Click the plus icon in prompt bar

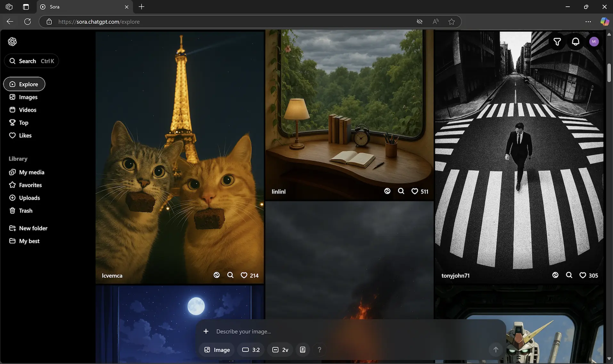click(206, 331)
